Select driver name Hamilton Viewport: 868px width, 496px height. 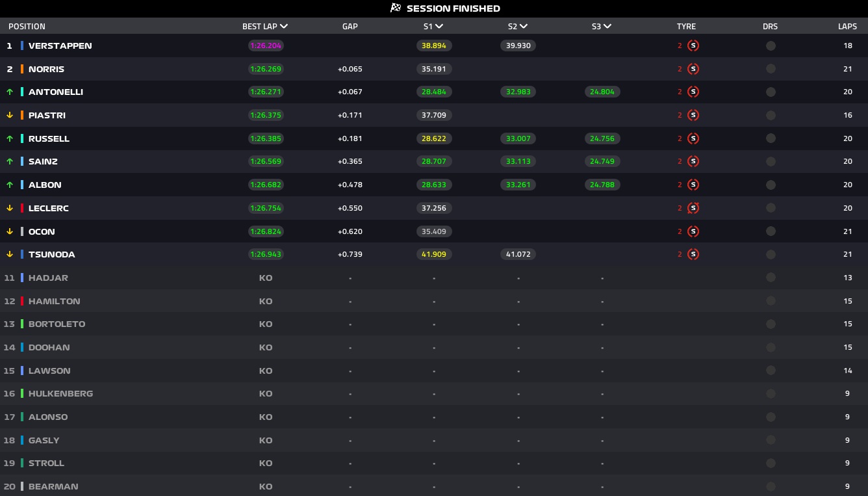point(55,301)
